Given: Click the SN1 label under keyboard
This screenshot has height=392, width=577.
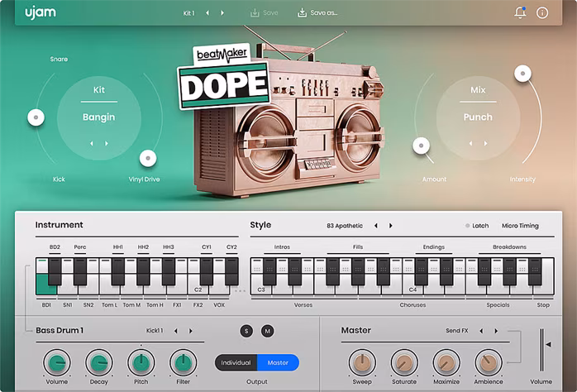Looking at the screenshot, I should 67,305.
